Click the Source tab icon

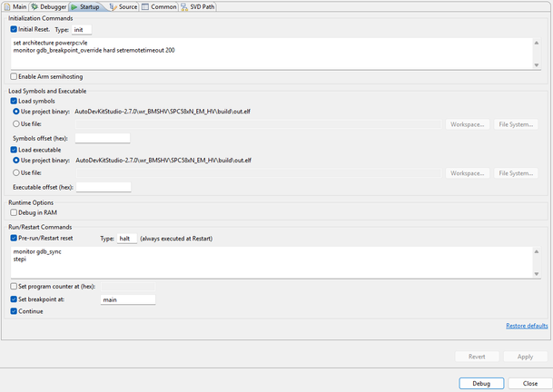113,6
